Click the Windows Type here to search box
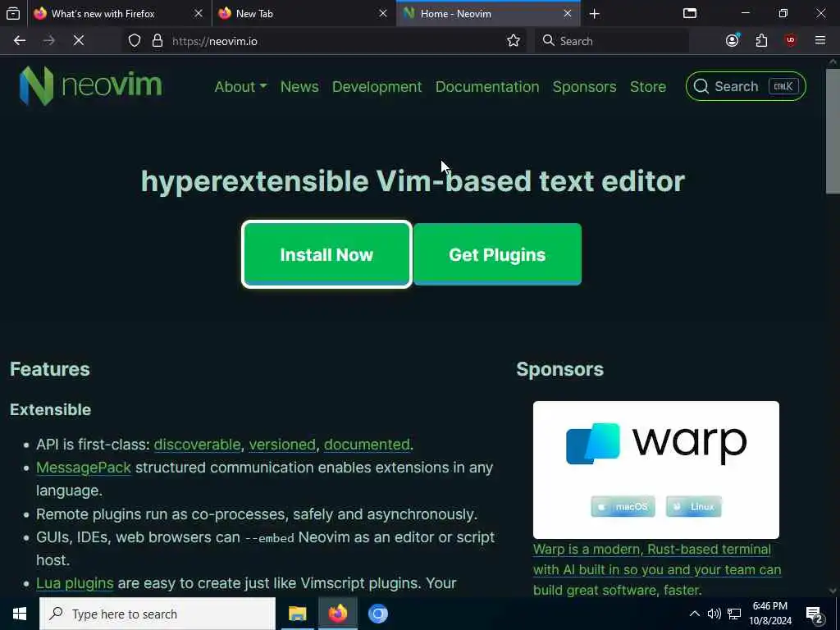840x630 pixels. click(157, 614)
